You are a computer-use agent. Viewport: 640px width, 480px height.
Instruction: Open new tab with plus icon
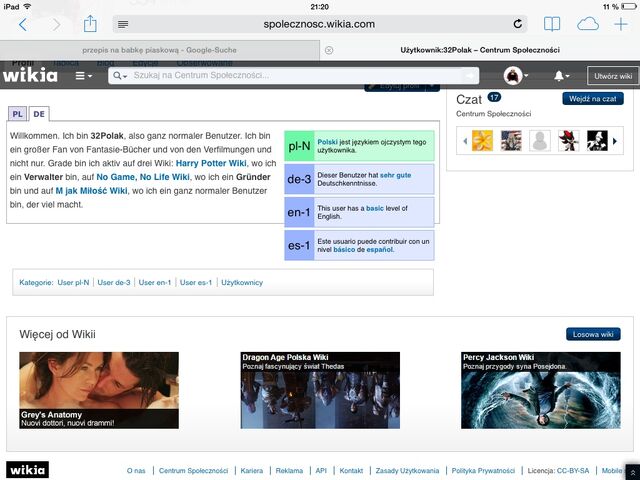(621, 24)
